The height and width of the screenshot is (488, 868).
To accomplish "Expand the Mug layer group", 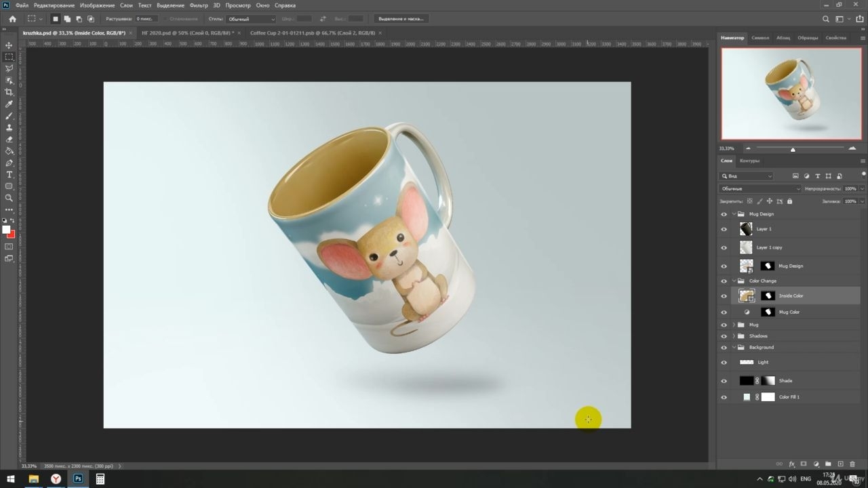I will click(734, 325).
